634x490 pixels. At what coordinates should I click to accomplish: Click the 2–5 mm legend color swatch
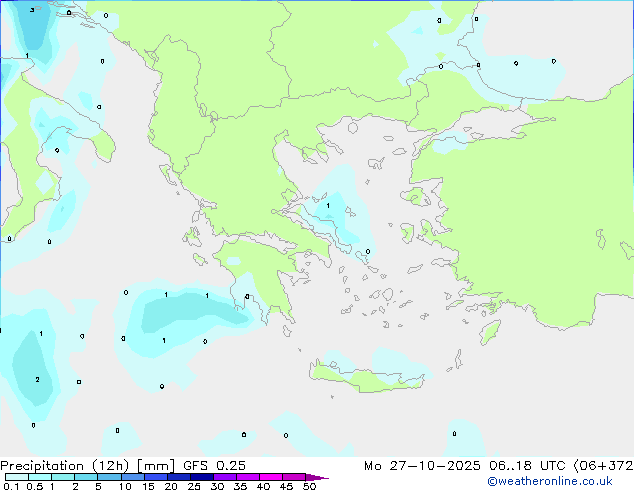coord(86,477)
